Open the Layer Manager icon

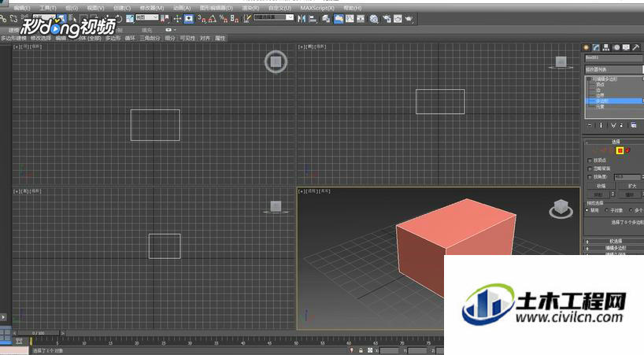point(326,18)
